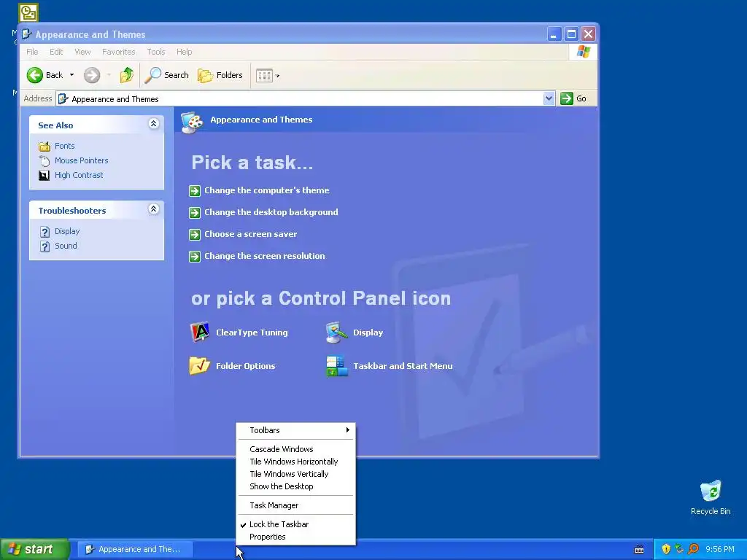Click the network connection tray icon

[x=679, y=549]
